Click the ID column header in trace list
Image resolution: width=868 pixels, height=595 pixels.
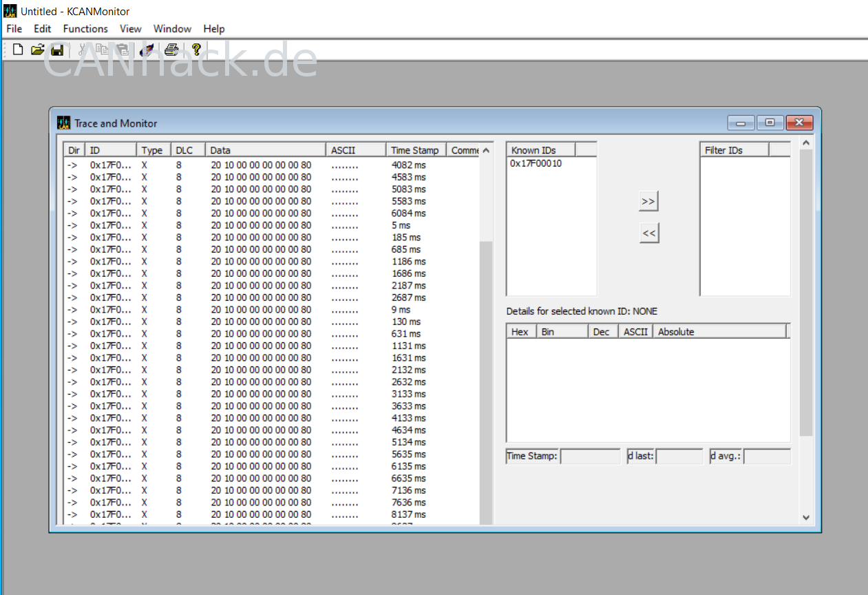coord(110,150)
